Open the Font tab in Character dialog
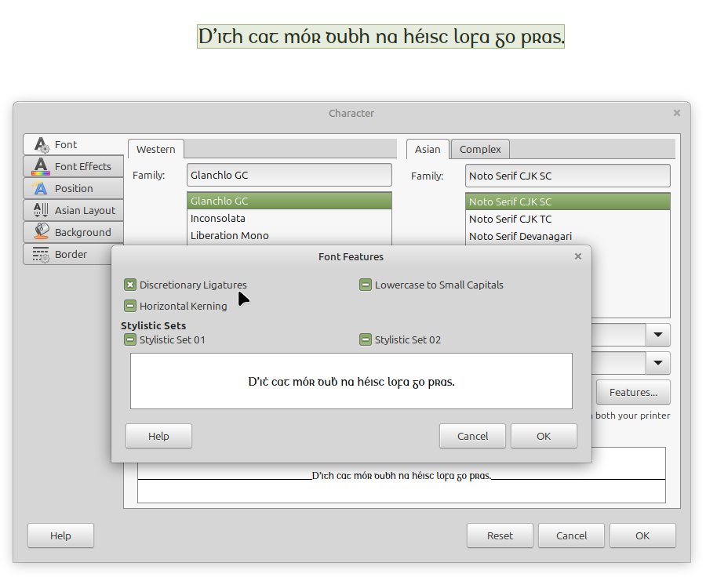This screenshot has width=706, height=588. [x=74, y=144]
